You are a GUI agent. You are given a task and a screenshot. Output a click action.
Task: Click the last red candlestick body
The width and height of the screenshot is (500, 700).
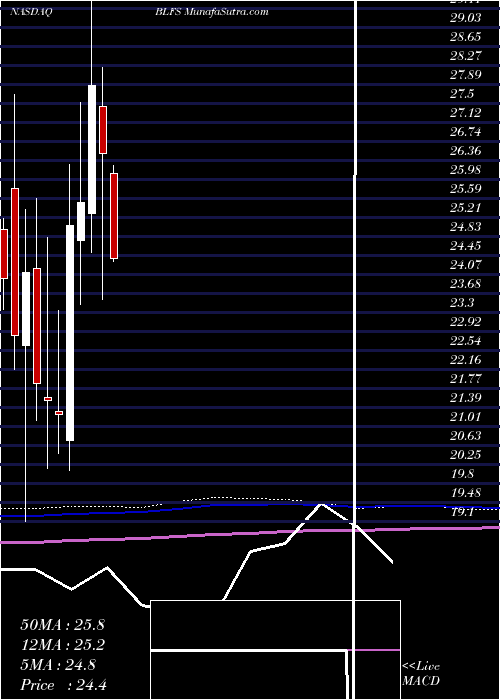pos(114,216)
